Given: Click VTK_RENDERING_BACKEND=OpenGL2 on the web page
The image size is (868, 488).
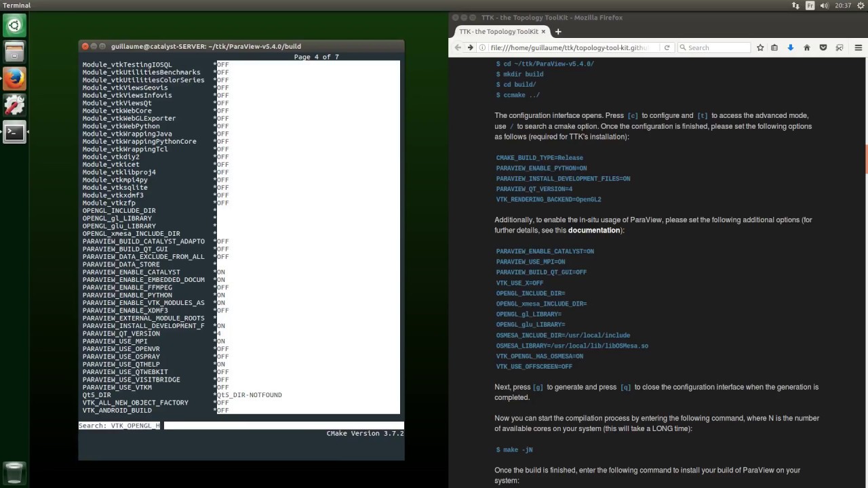Looking at the screenshot, I should (549, 200).
